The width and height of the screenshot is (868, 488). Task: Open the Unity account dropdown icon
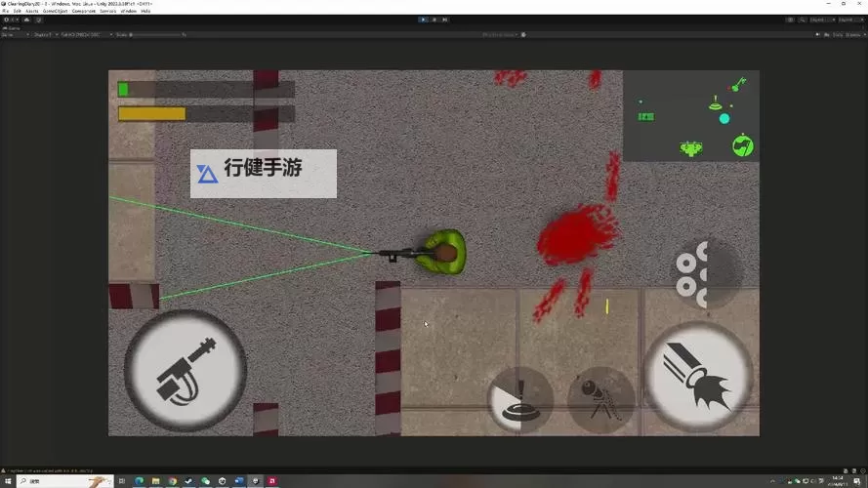click(x=9, y=20)
